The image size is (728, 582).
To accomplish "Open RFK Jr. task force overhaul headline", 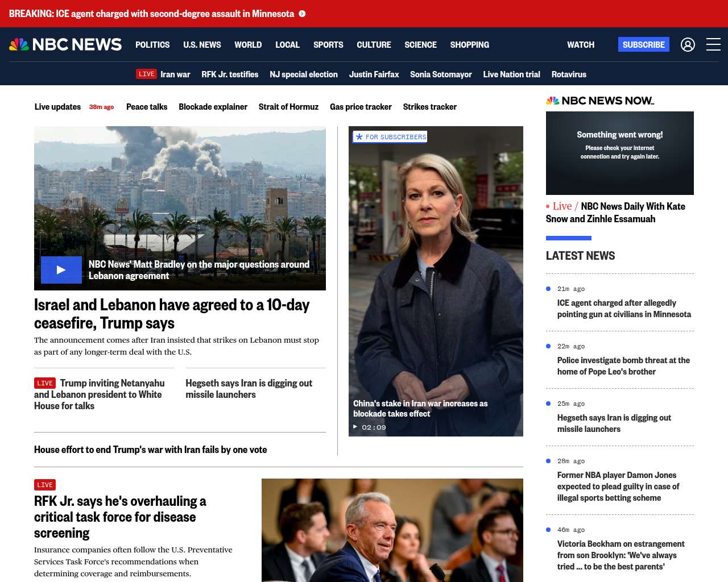I will pyautogui.click(x=120, y=517).
